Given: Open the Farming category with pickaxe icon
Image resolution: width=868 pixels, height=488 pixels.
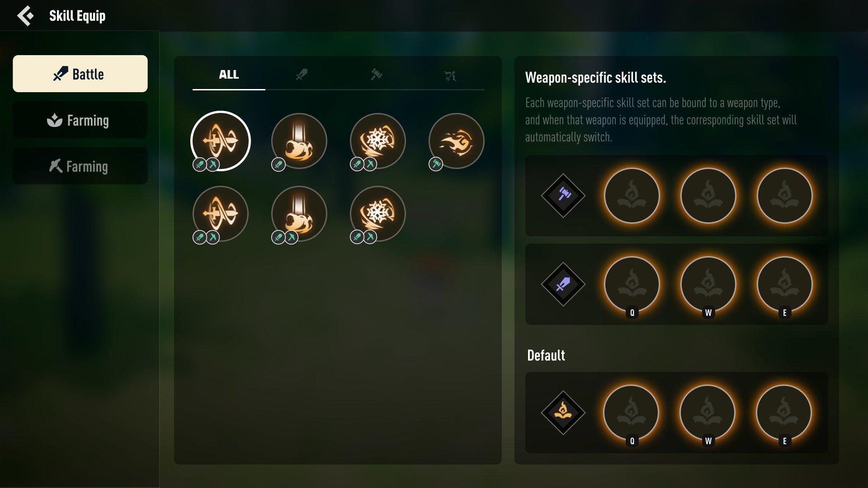Looking at the screenshot, I should point(80,166).
